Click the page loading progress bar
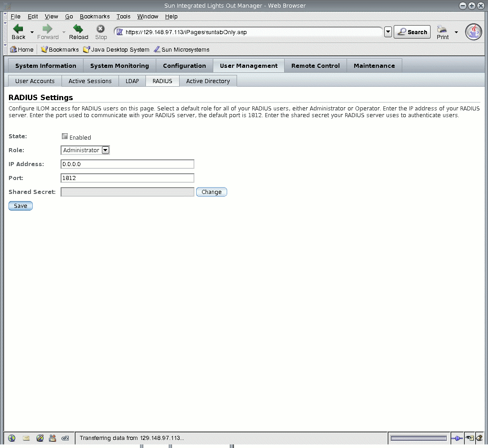This screenshot has height=448, width=488. (418, 438)
